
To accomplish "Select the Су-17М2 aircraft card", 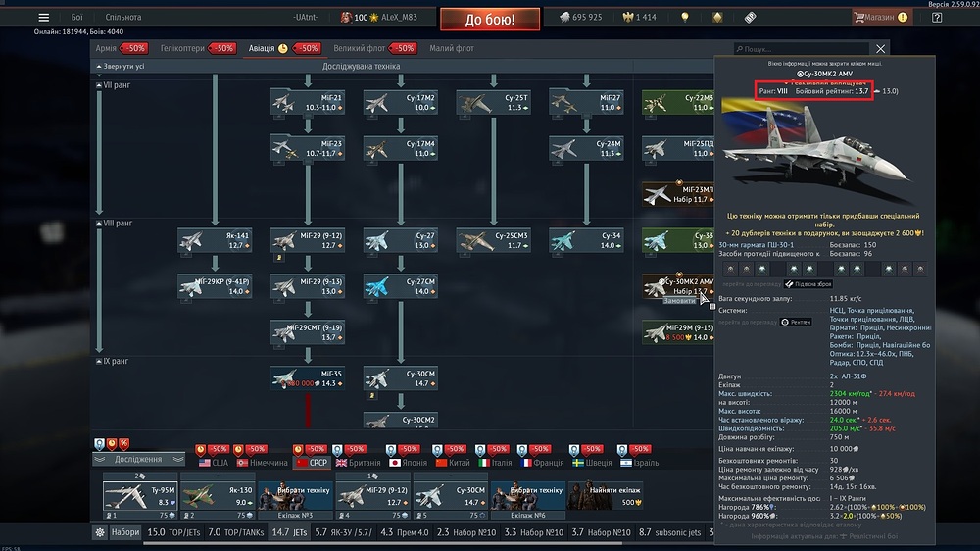I will 401,103.
